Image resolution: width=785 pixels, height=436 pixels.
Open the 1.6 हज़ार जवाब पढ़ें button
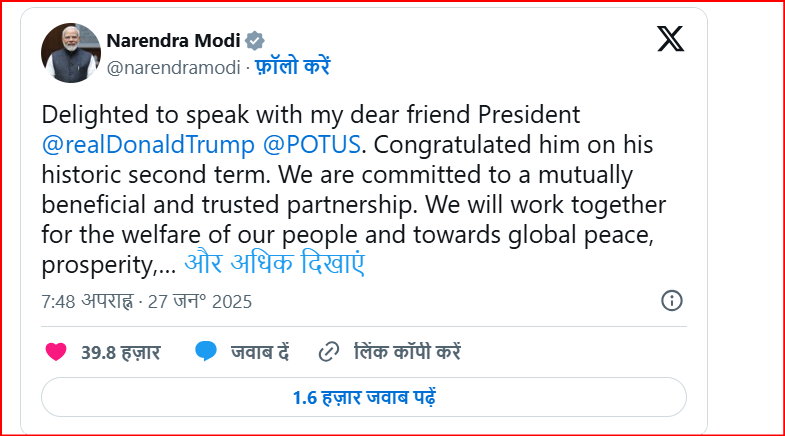363,396
